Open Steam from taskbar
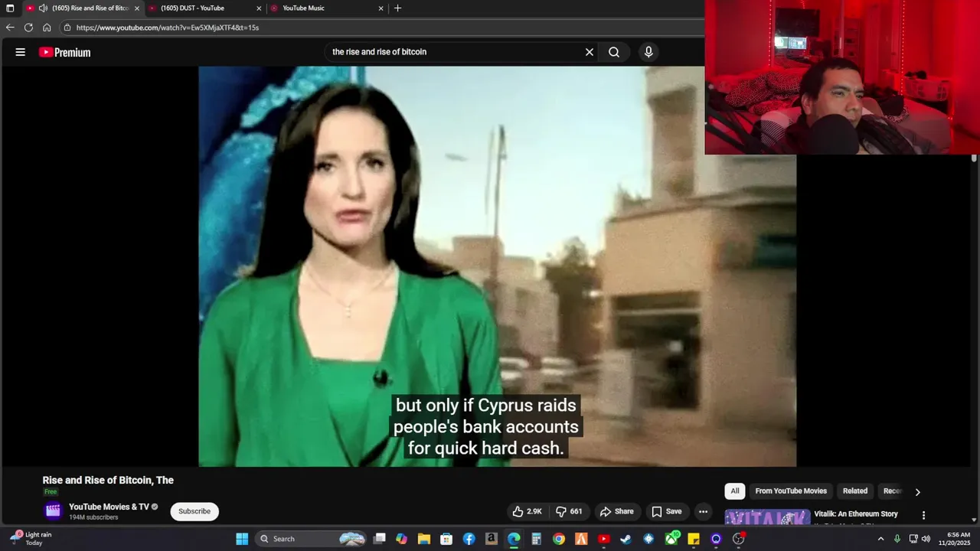Viewport: 980px width, 551px height. pos(626,539)
